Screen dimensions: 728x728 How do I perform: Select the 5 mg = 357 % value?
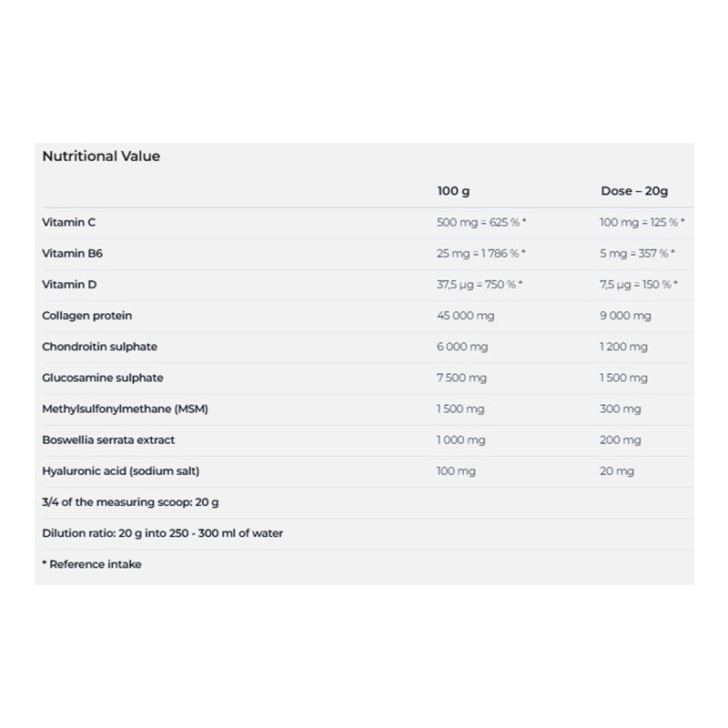(637, 254)
